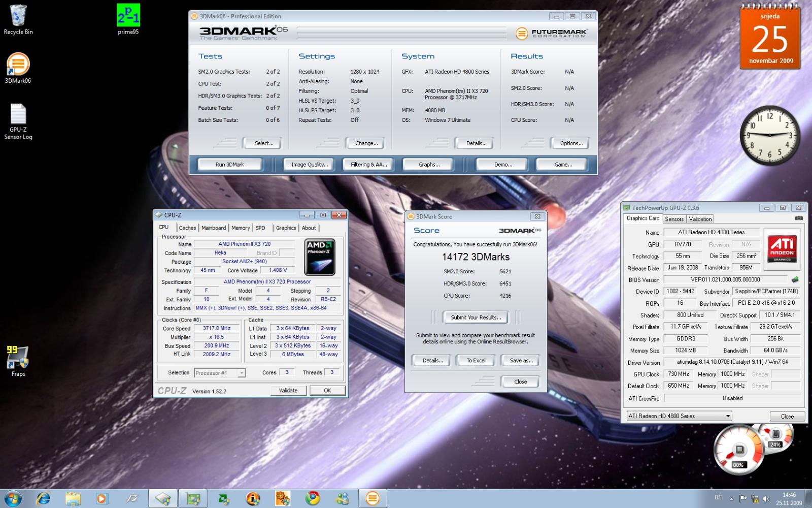Click the GPU-Z screenshot camera icon

pyautogui.click(x=798, y=218)
